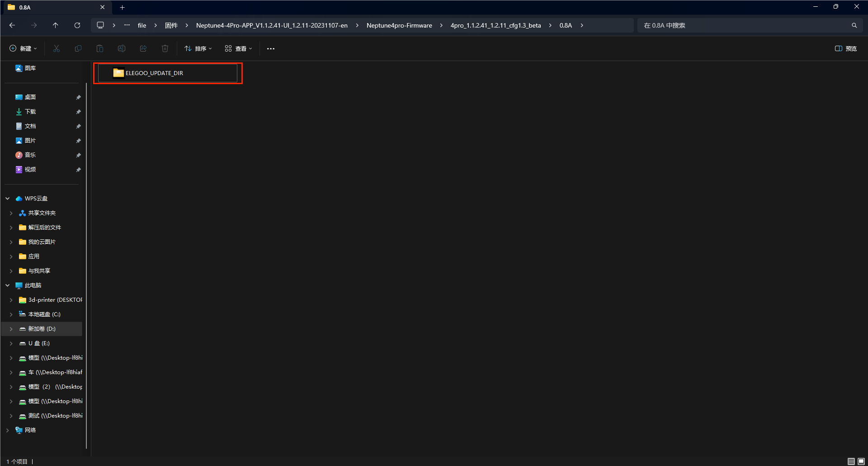Select Neptune4pro-Firmware in the breadcrumb path

[399, 25]
